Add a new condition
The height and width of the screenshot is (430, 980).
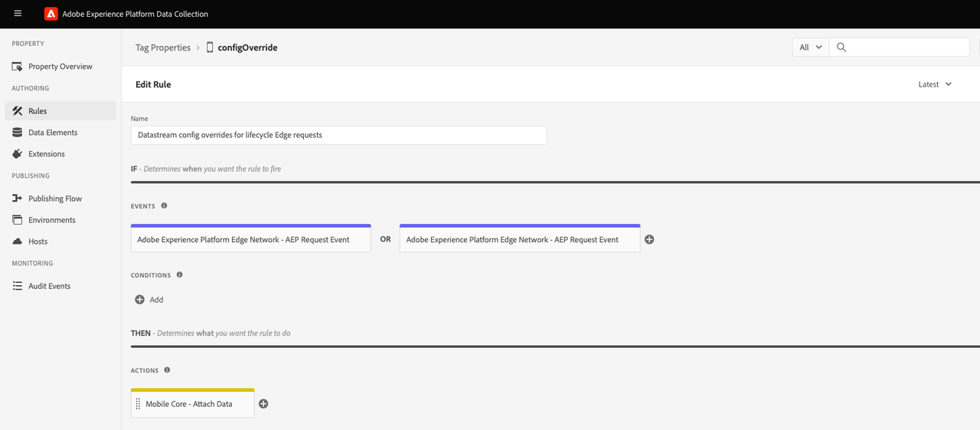pyautogui.click(x=149, y=300)
